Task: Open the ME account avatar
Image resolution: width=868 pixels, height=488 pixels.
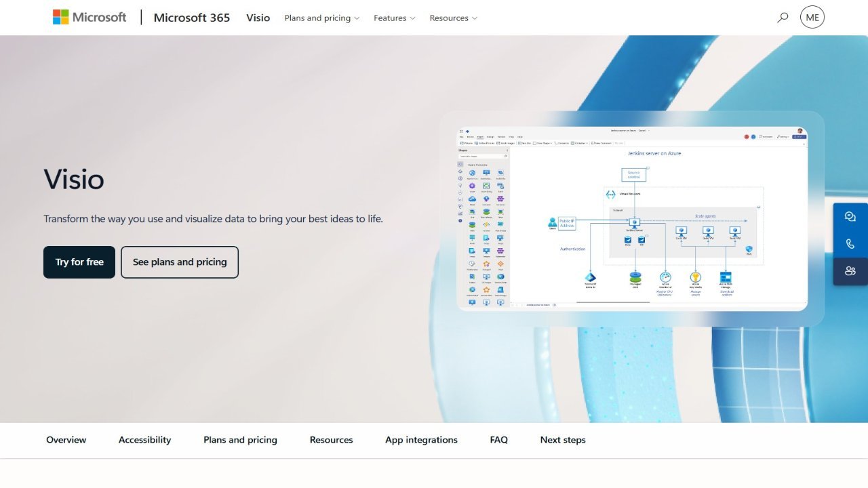Action: pyautogui.click(x=812, y=18)
